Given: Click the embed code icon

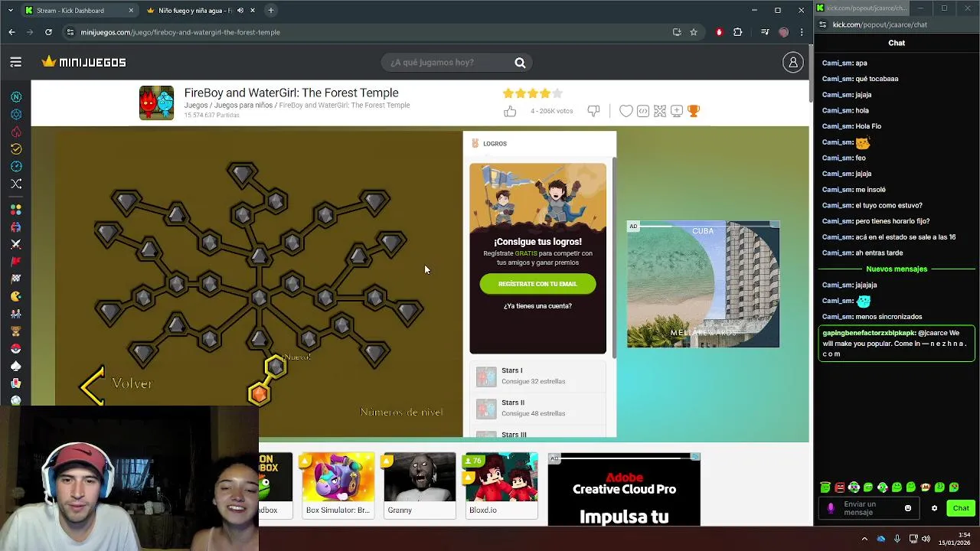Looking at the screenshot, I should 643,112.
